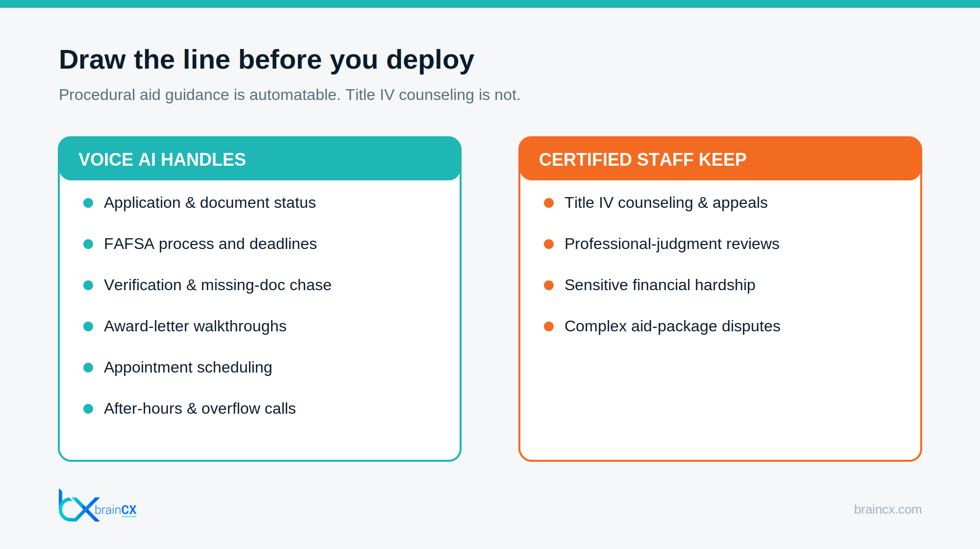Click the teal accent bar at top
Image resolution: width=980 pixels, height=549 pixels.
[x=490, y=4]
